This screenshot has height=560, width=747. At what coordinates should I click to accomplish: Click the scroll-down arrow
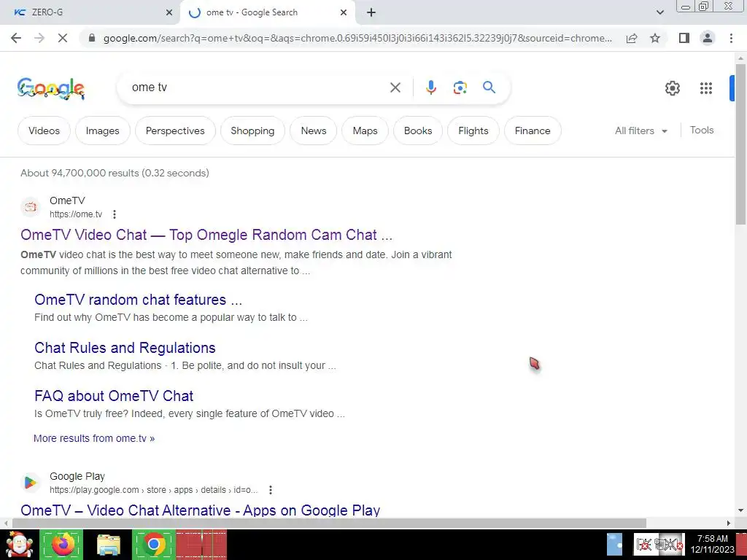[x=740, y=510]
